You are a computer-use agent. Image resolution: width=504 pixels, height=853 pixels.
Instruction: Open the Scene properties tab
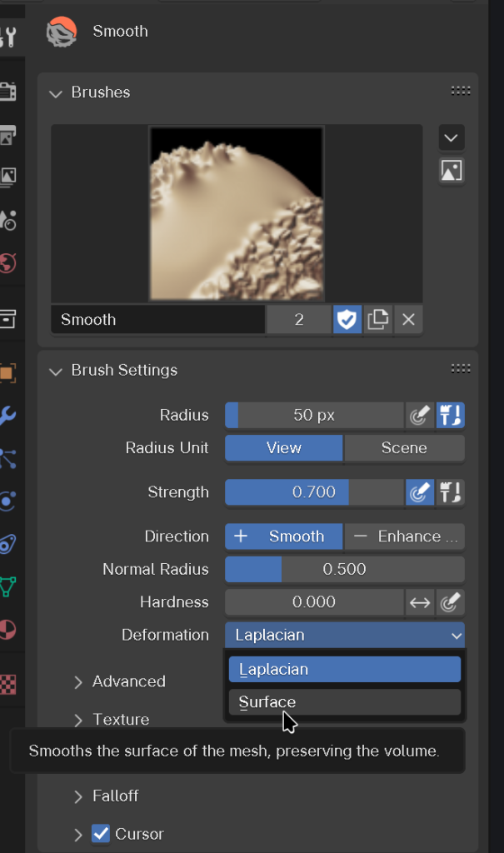[8, 220]
